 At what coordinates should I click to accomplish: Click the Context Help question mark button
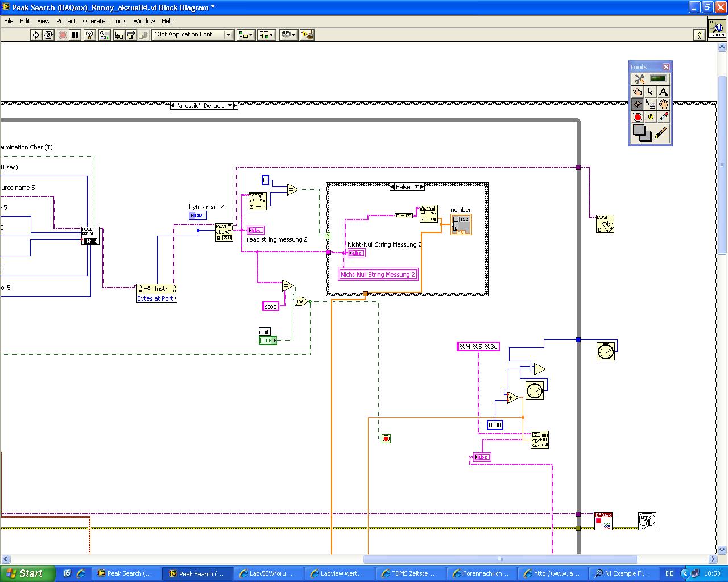coord(700,35)
